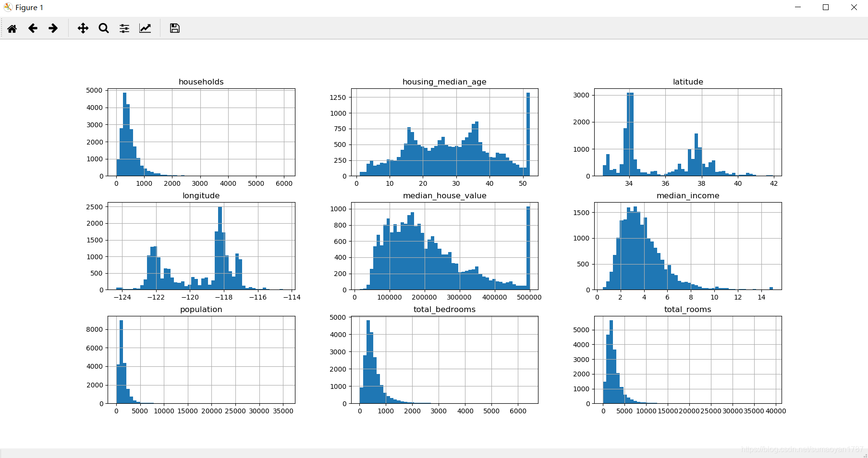Select the Zoom to rectangle magnifier
The image size is (868, 458).
[x=104, y=28]
